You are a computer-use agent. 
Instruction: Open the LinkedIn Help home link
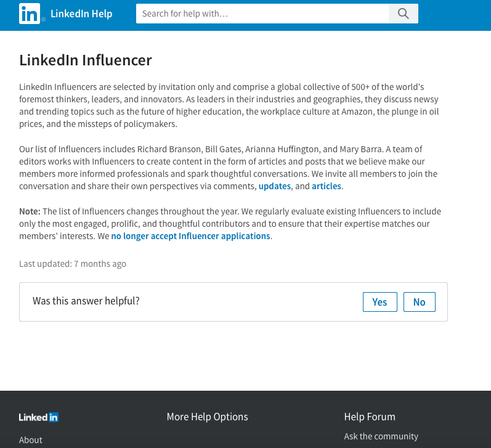tap(81, 14)
